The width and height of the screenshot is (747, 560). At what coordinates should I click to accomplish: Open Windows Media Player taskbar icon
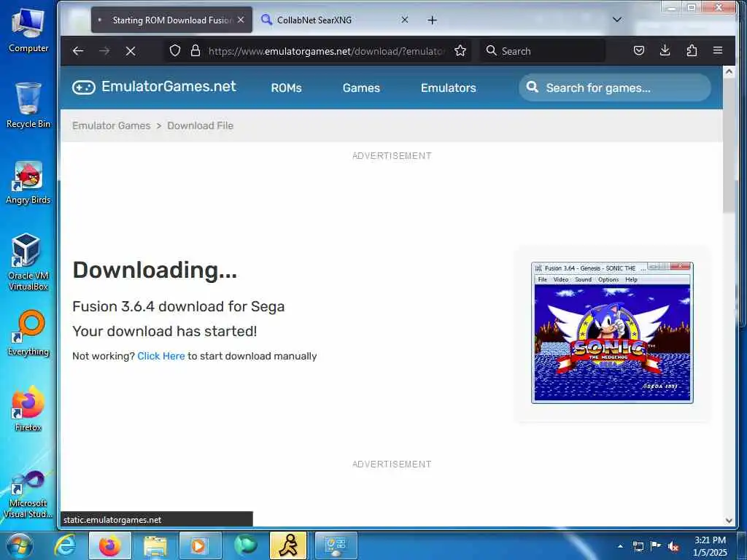pos(200,545)
